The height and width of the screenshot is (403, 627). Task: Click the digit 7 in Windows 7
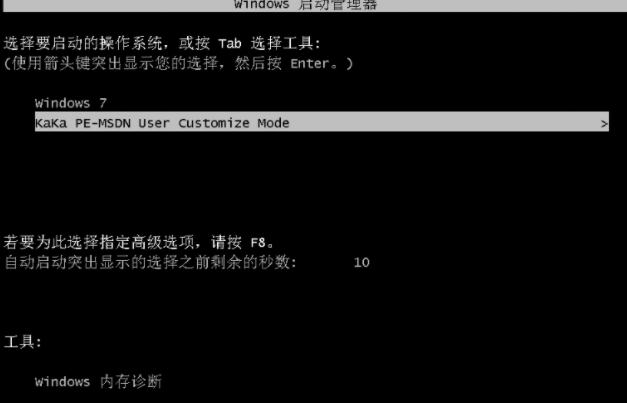tap(103, 103)
